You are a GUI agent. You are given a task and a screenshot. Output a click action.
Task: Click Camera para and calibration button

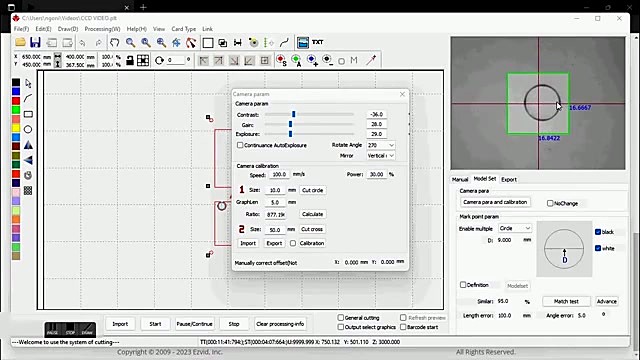pyautogui.click(x=495, y=202)
